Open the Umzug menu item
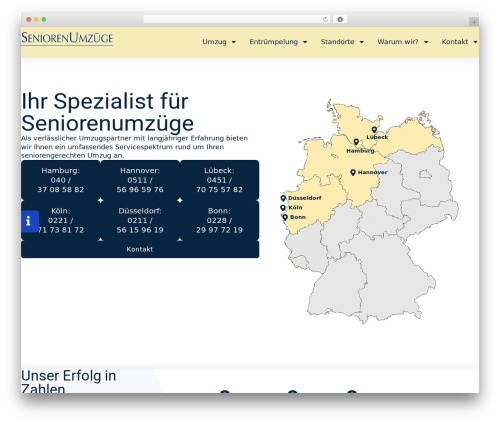Viewport: 500px width, 423px height. [x=214, y=42]
